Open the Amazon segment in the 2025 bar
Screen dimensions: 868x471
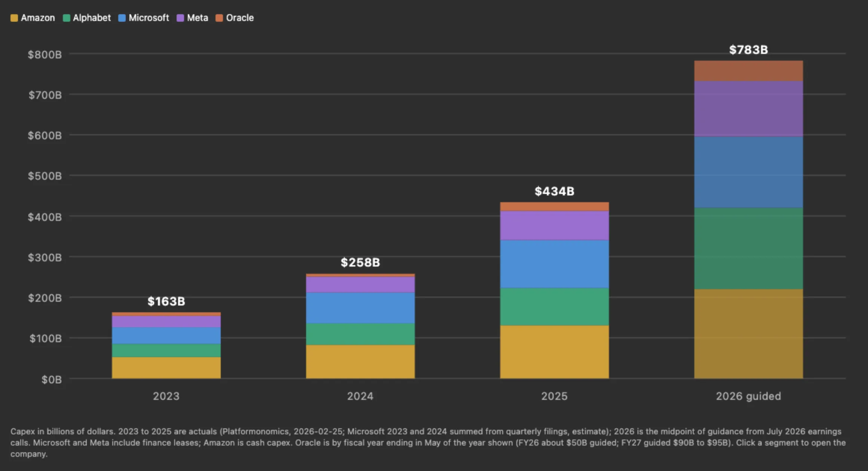[x=554, y=352]
